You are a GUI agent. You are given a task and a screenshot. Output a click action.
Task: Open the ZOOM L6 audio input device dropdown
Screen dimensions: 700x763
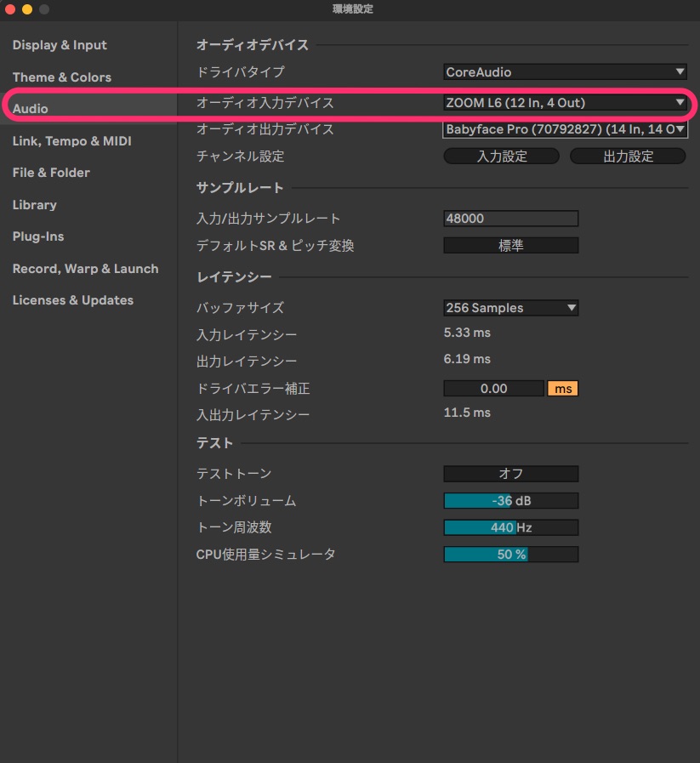pos(565,103)
